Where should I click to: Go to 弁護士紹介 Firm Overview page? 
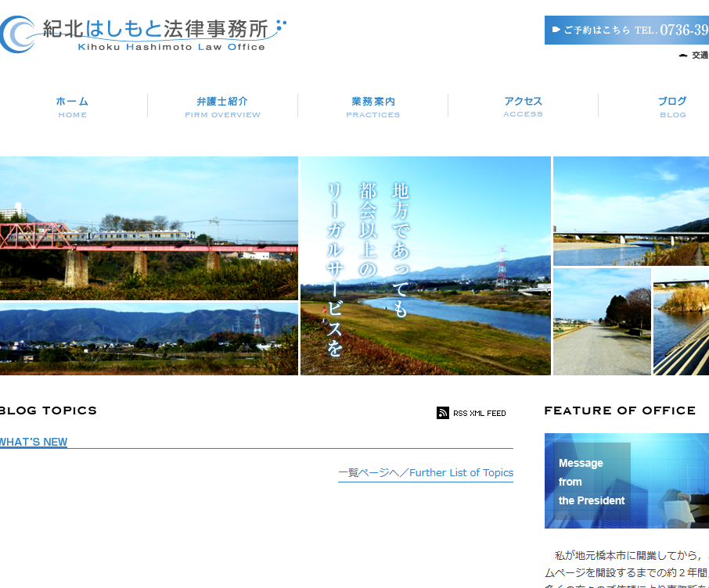pyautogui.click(x=222, y=107)
